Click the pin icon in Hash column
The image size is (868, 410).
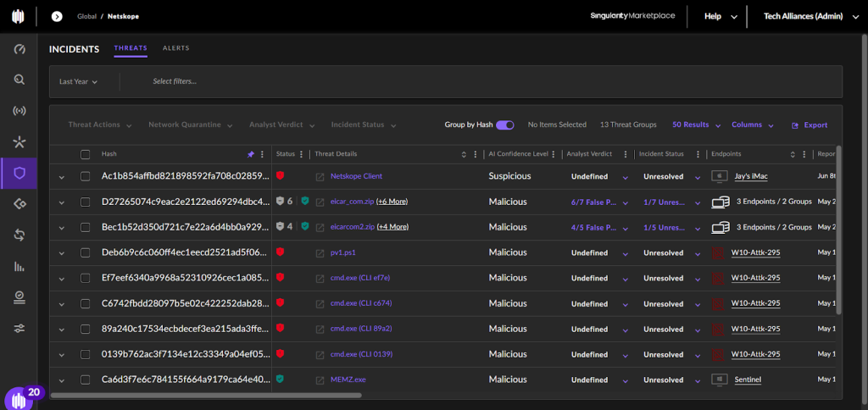point(251,154)
